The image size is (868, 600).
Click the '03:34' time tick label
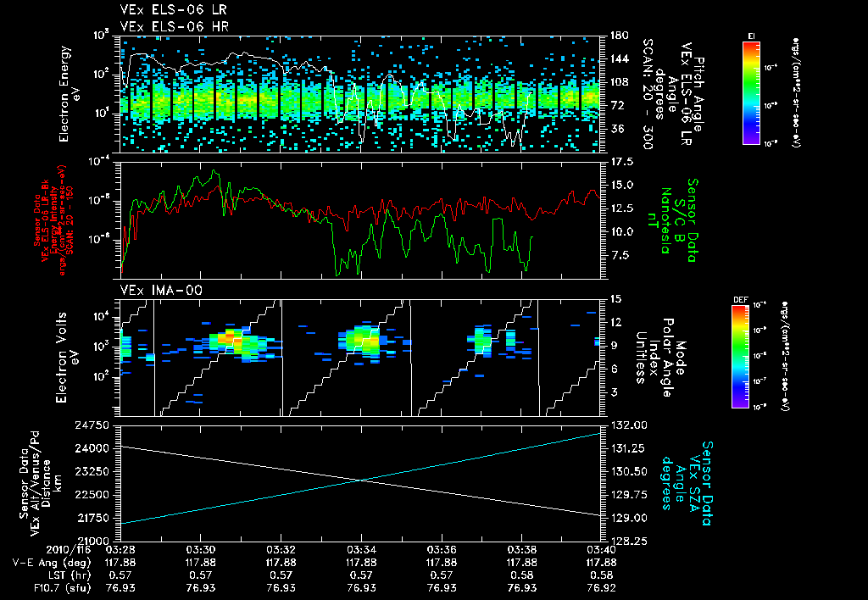pos(361,550)
